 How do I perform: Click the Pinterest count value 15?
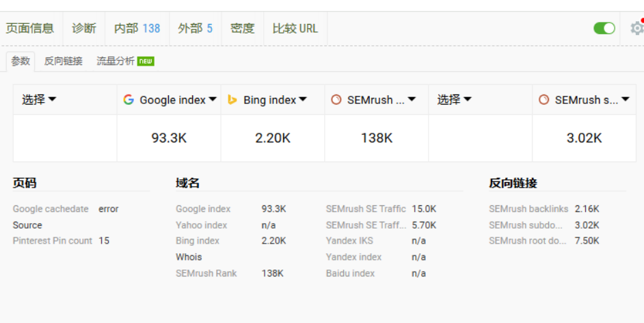pyautogui.click(x=104, y=241)
